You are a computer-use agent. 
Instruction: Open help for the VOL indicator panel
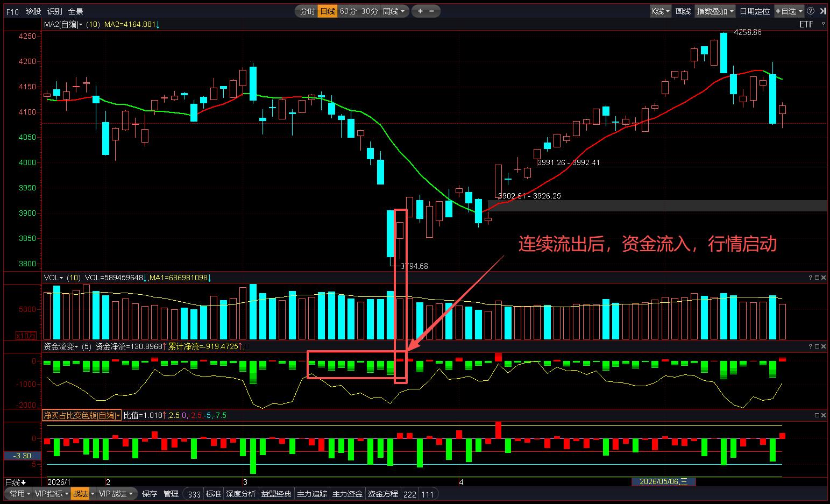click(x=810, y=278)
